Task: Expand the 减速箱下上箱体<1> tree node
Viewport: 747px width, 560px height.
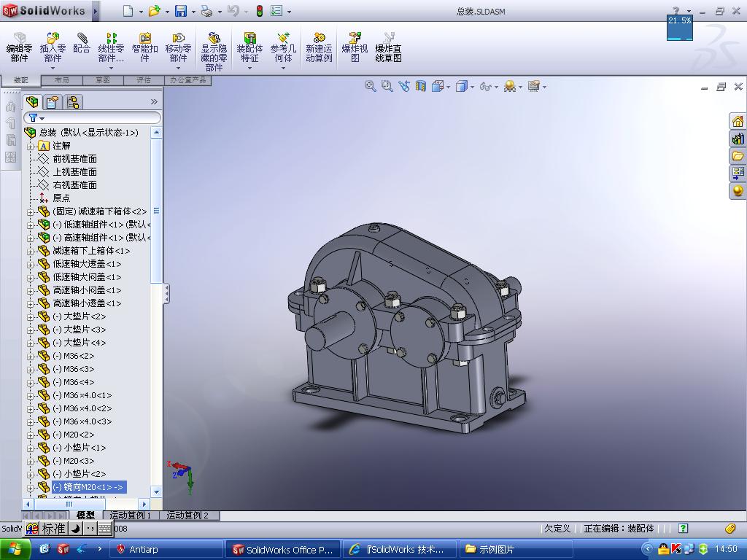Action: click(31, 252)
